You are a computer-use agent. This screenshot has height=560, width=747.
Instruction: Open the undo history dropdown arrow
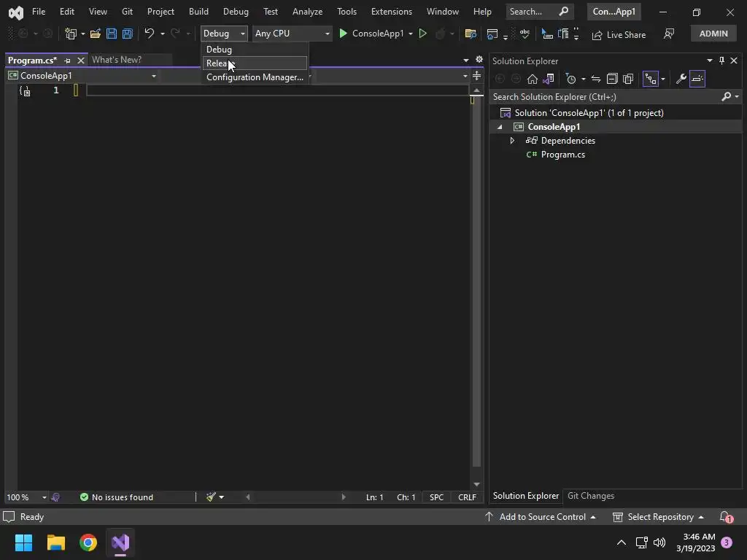point(163,34)
